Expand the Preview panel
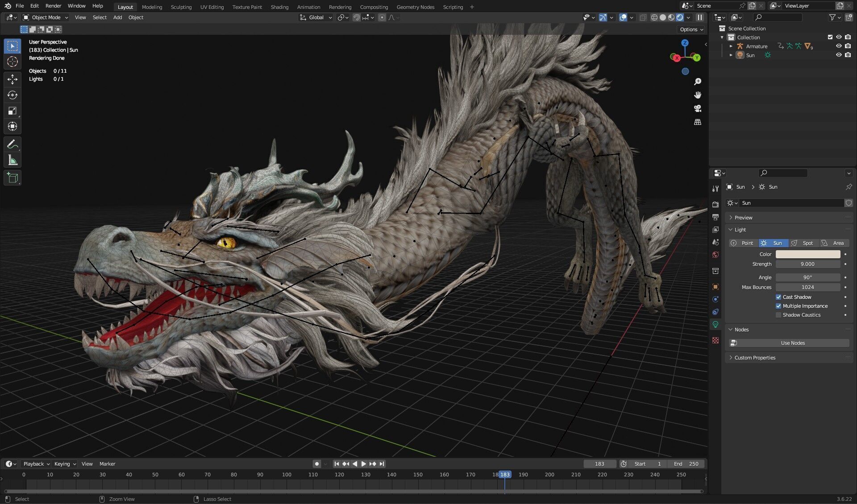This screenshot has width=857, height=504. point(744,218)
